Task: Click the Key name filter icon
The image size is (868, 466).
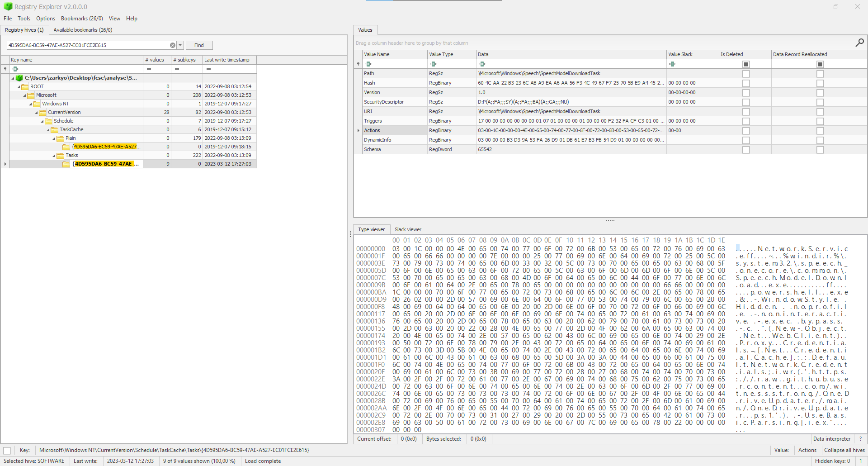Action: (x=15, y=69)
